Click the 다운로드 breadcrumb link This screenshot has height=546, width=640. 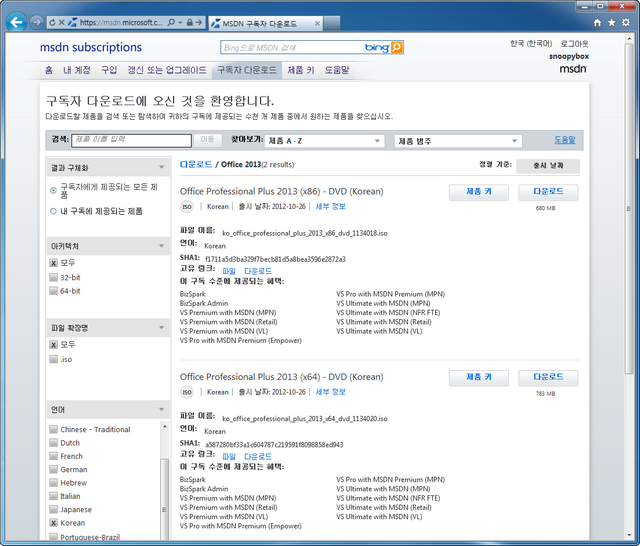pos(196,164)
